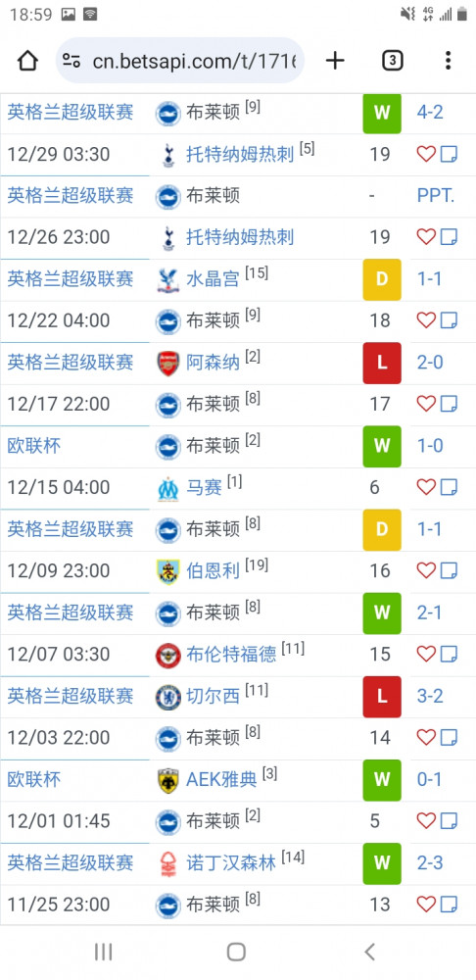Screen dimensions: 476x980
Task: Add a note to the 11/25 23:00 match
Action: pyautogui.click(x=449, y=905)
